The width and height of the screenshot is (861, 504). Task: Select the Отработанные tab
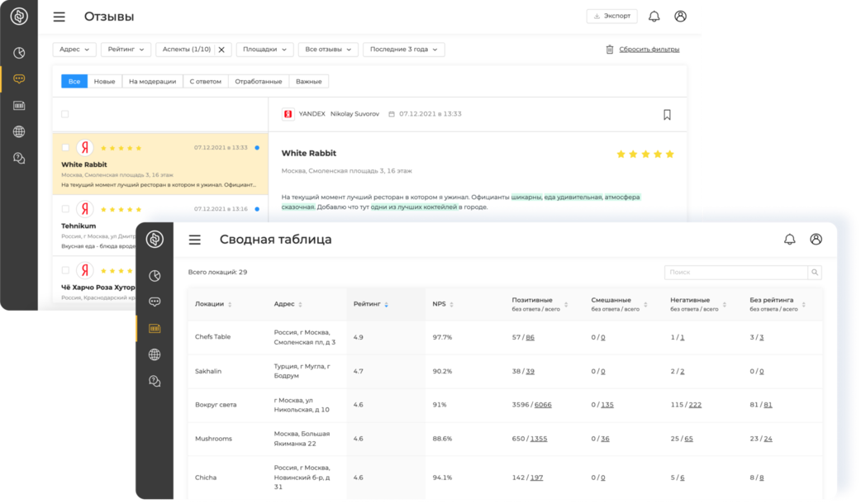click(258, 81)
